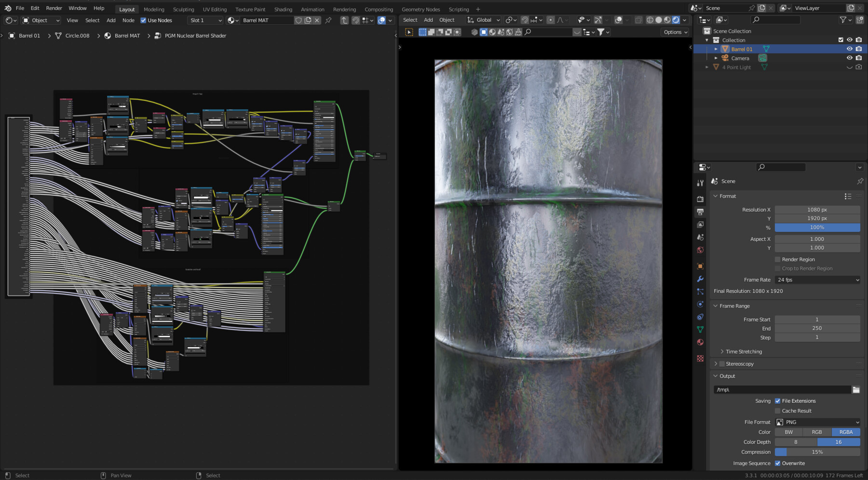Click the RGBA color mode button

846,432
